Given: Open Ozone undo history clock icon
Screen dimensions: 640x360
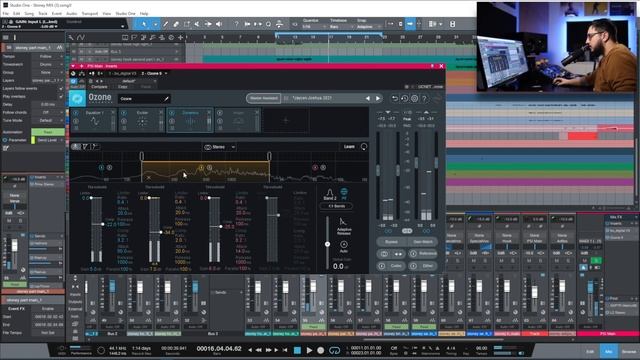Looking at the screenshot, I should click(404, 98).
